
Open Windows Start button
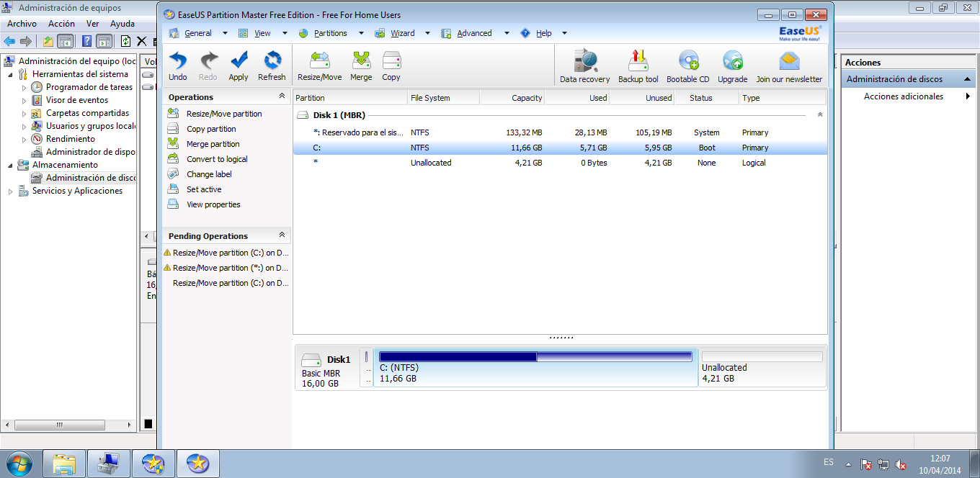[x=19, y=463]
